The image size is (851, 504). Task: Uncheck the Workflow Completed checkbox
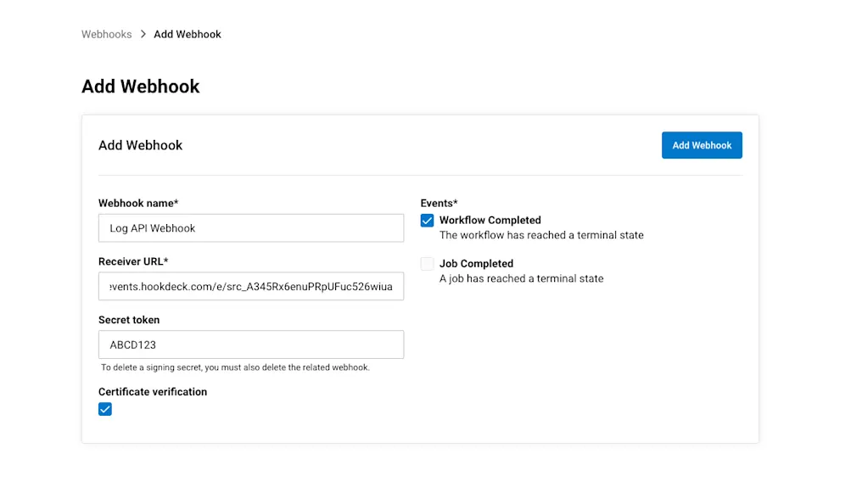pos(427,221)
